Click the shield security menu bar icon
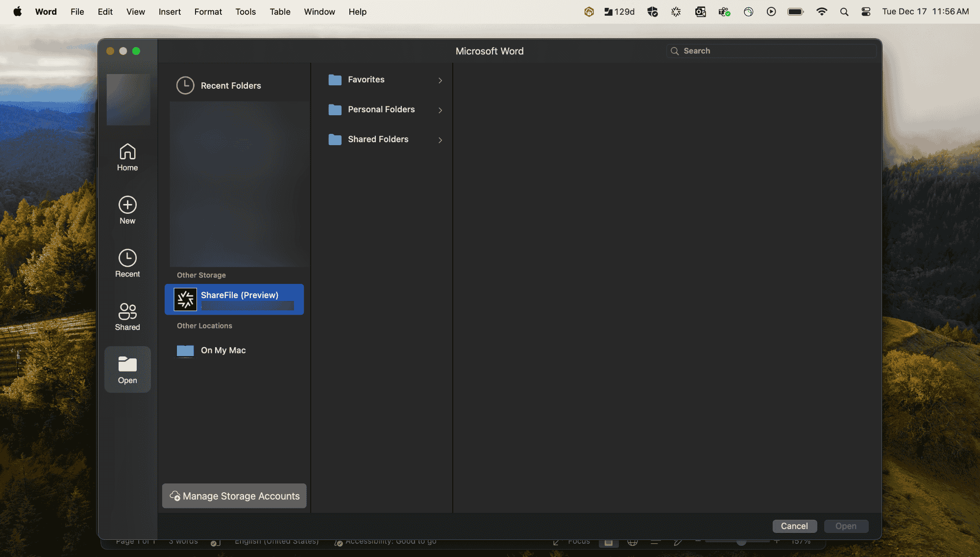The width and height of the screenshot is (980, 557). [652, 12]
